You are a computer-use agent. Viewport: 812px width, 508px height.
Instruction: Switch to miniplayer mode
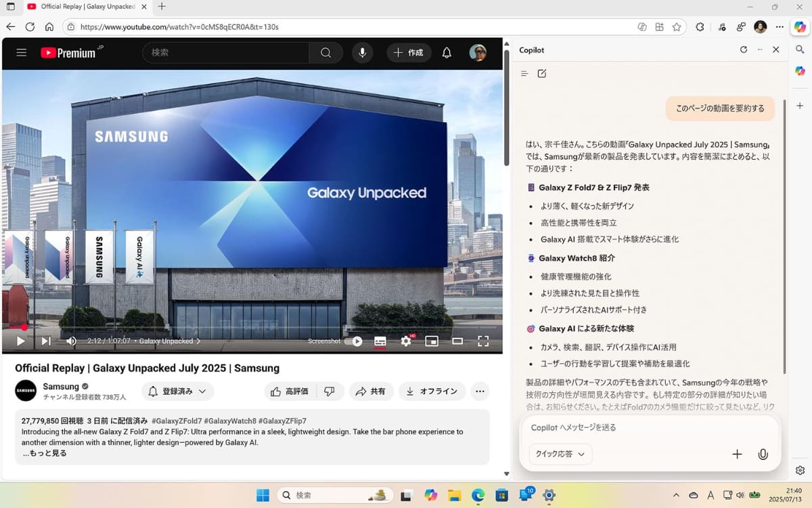tap(432, 341)
